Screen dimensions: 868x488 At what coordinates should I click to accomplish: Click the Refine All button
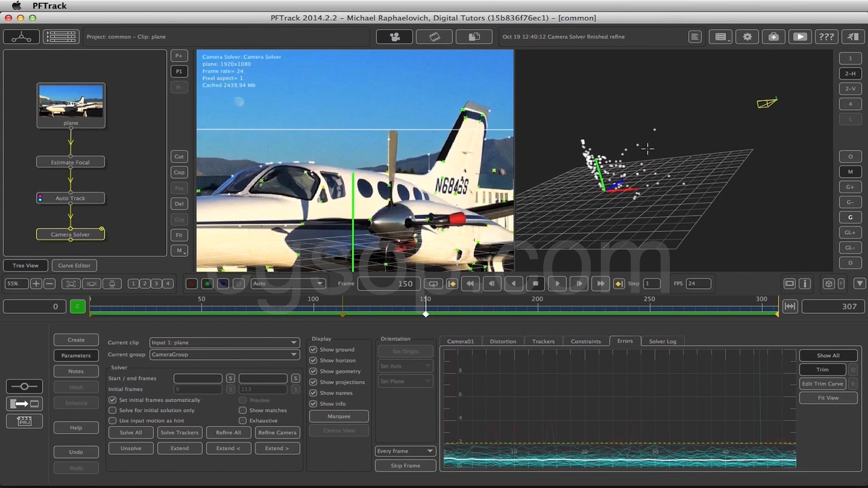(x=229, y=432)
